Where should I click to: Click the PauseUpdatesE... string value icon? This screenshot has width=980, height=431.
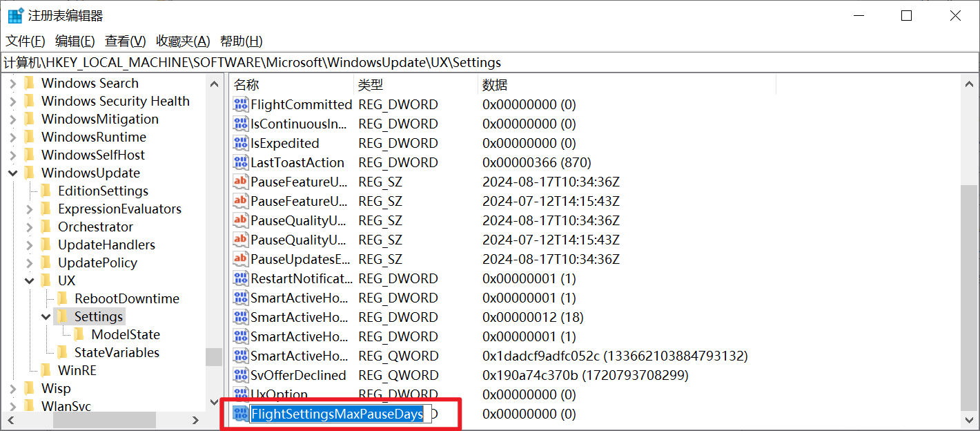click(240, 259)
